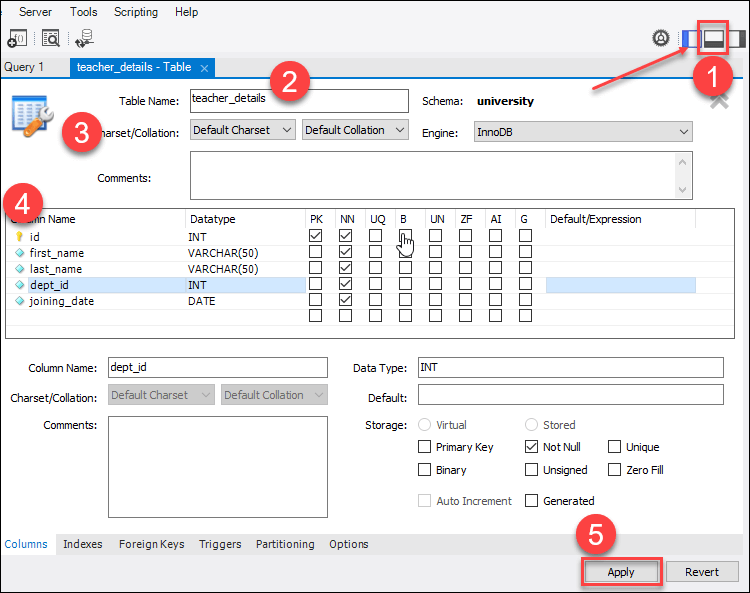
Task: Switch to the Foreign Keys tab
Action: coord(151,544)
